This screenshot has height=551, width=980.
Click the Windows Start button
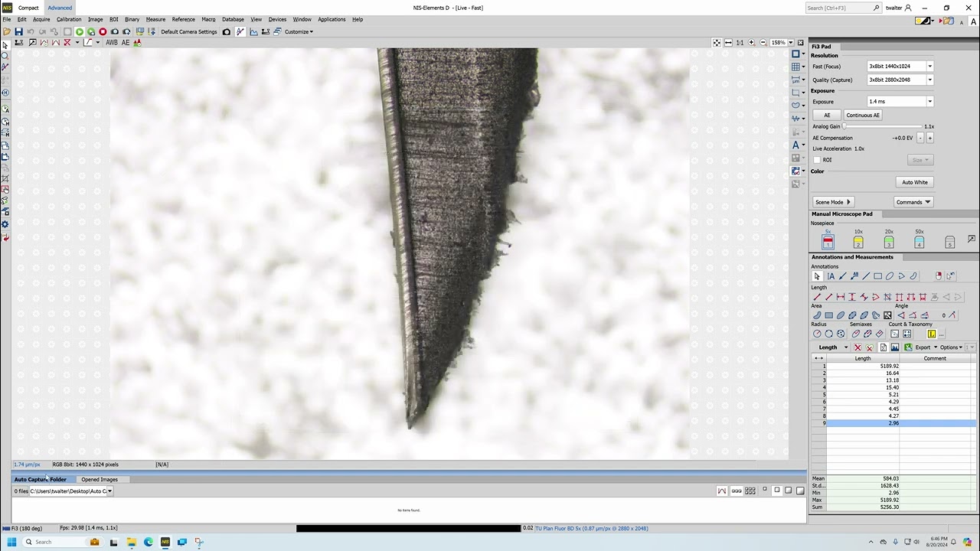point(11,542)
